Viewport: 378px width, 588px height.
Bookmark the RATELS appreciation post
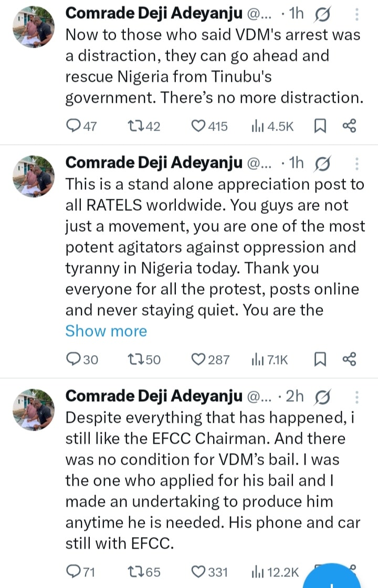[320, 359]
